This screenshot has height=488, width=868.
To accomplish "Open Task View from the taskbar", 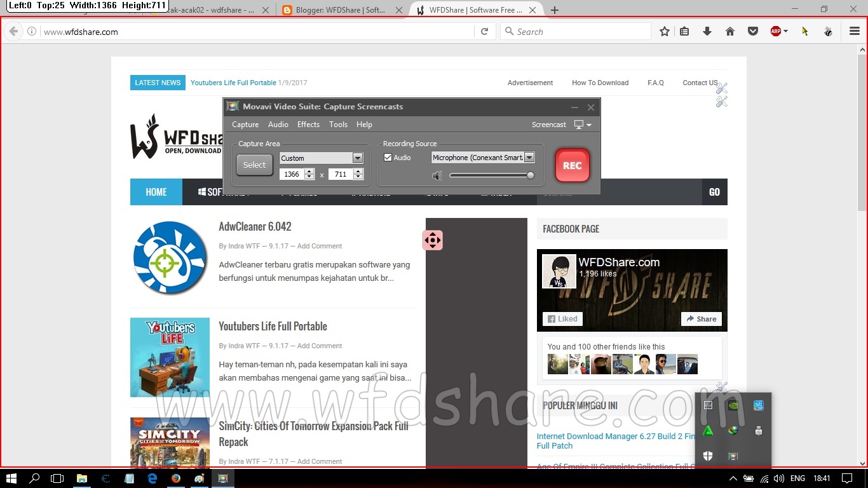I will (57, 478).
